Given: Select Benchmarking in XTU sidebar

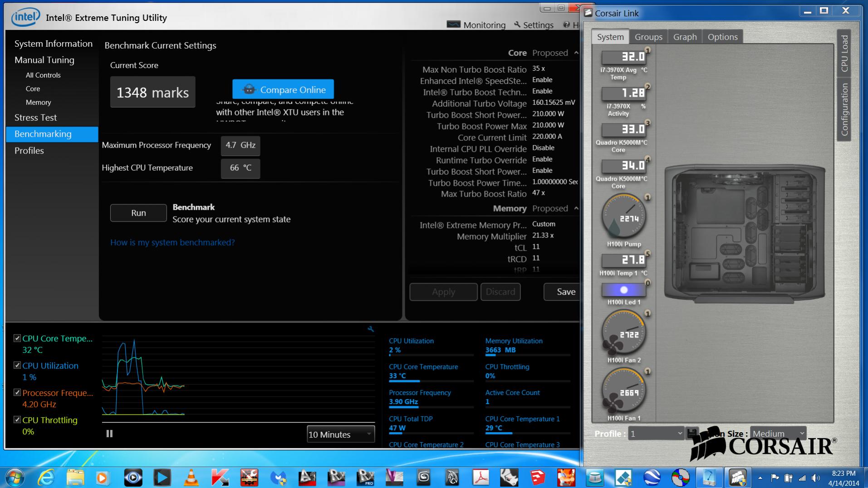Looking at the screenshot, I should tap(52, 134).
